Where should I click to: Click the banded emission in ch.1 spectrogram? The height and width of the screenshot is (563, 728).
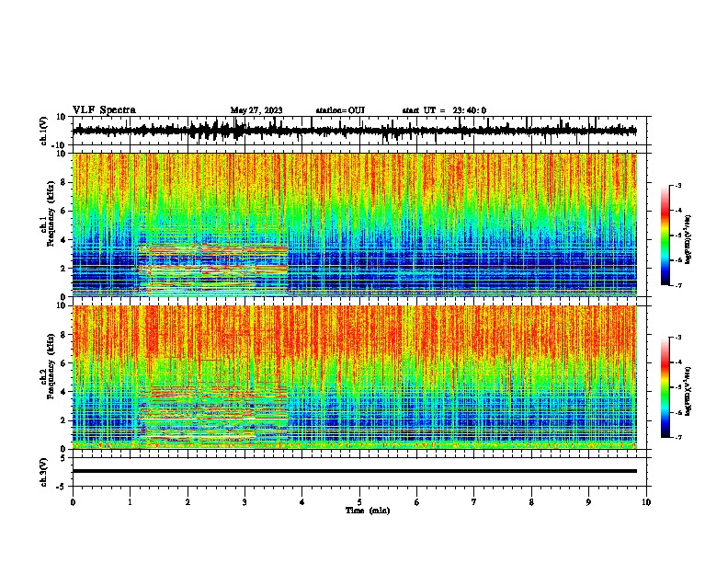(213, 268)
